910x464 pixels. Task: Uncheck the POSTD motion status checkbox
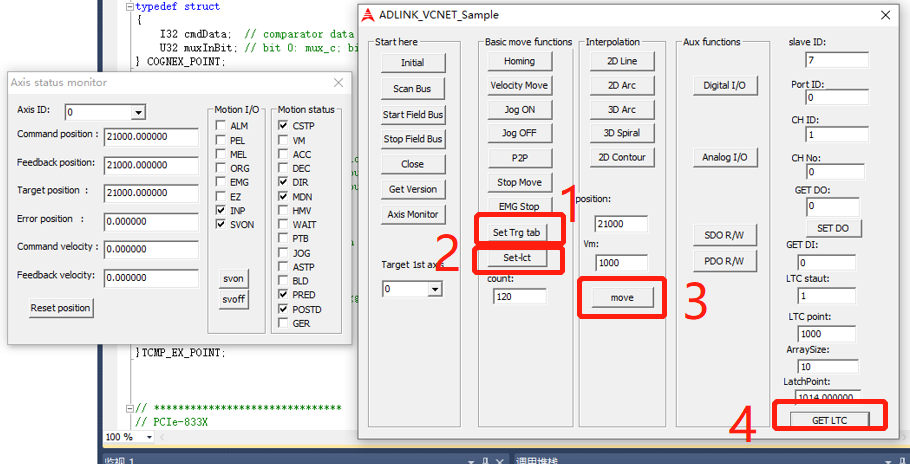(x=283, y=309)
